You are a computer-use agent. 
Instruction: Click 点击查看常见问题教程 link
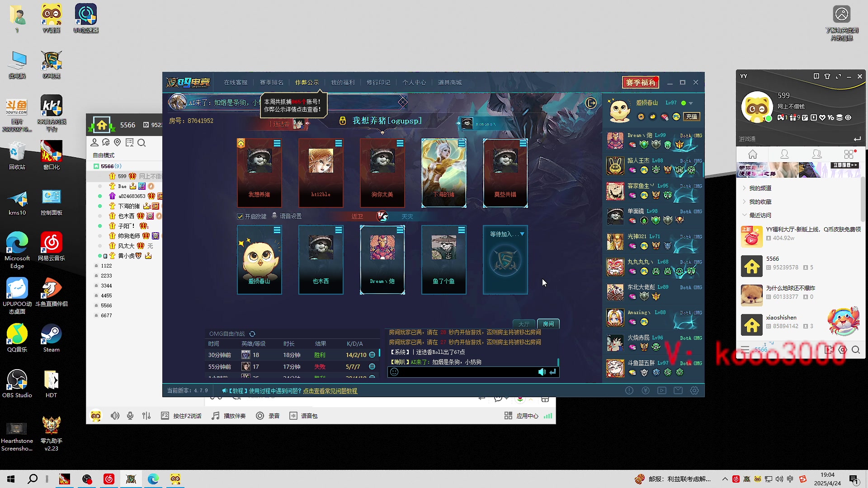(x=330, y=391)
